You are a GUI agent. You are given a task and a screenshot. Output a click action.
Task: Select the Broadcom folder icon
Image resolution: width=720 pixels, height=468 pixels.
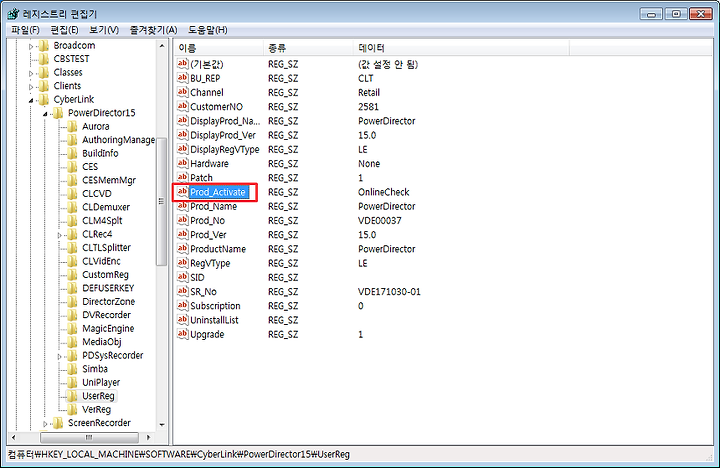point(44,45)
